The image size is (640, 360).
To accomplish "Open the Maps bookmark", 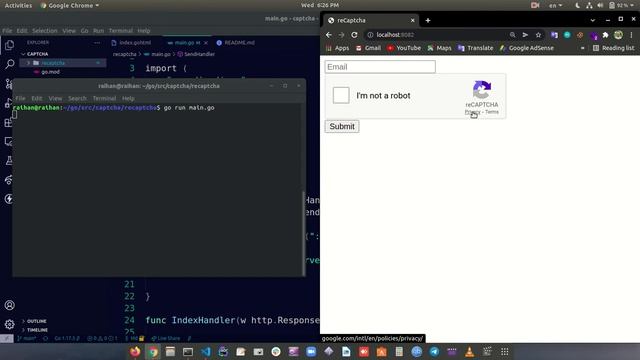I will [439, 48].
